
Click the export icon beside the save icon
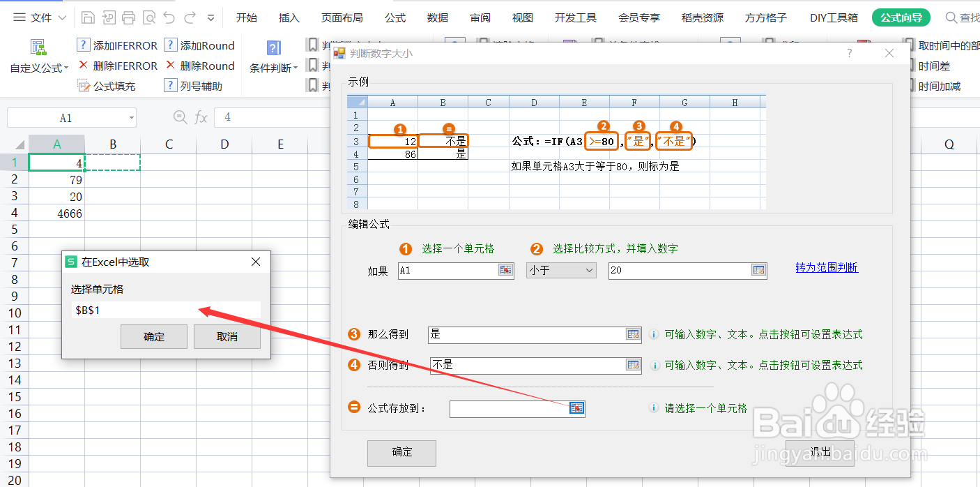click(x=108, y=17)
